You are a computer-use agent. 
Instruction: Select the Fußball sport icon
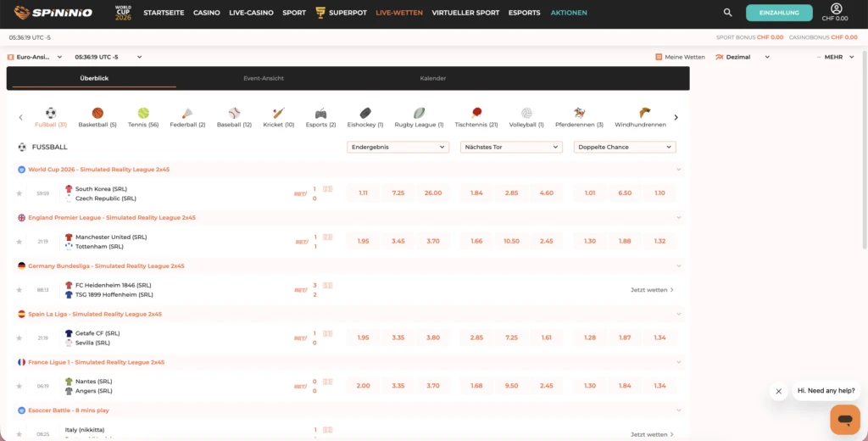pos(51,113)
